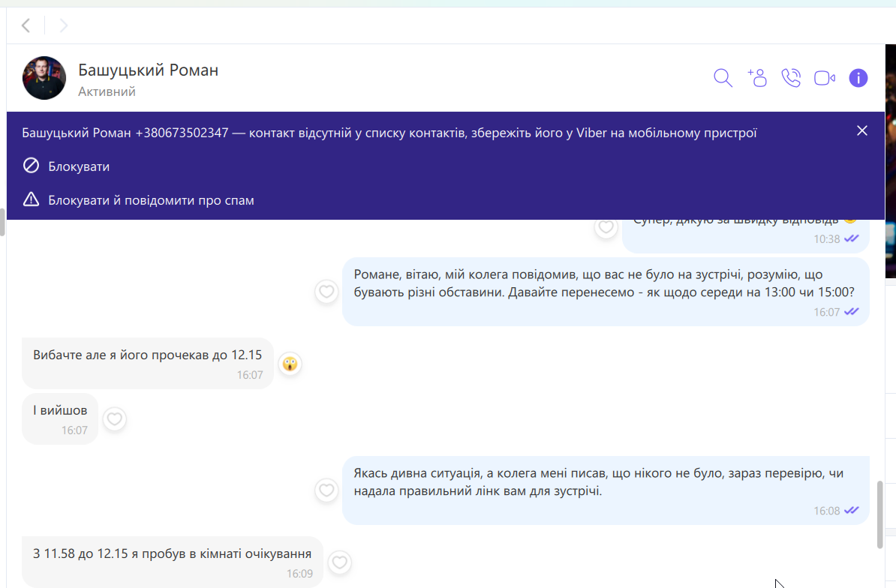
Task: Click the chat vertical scrollbar thumb
Action: 880,514
